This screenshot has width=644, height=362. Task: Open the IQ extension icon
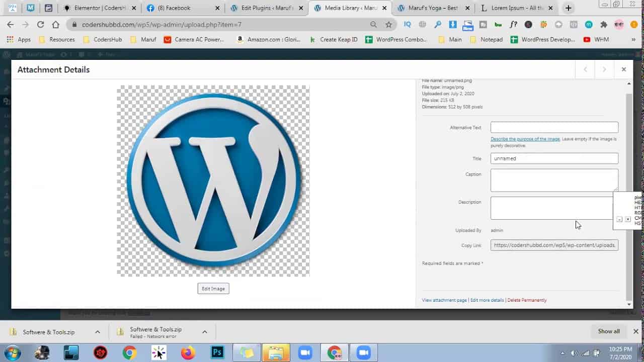pyautogui.click(x=408, y=24)
